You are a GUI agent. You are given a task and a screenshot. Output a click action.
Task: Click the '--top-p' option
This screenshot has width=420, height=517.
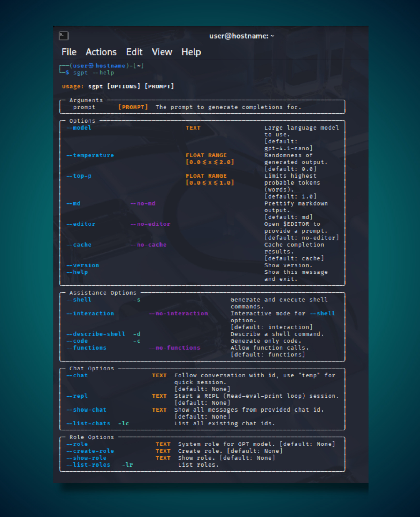coord(79,176)
